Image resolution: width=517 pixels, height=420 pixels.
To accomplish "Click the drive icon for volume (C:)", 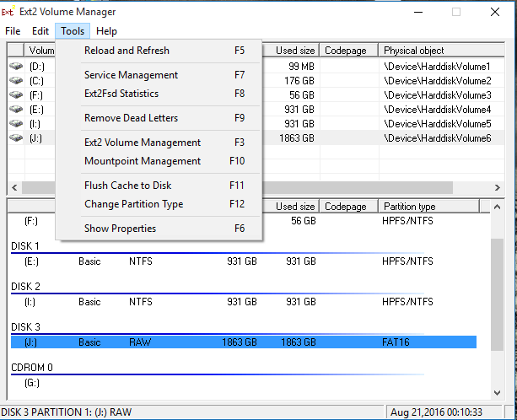I will (16, 80).
